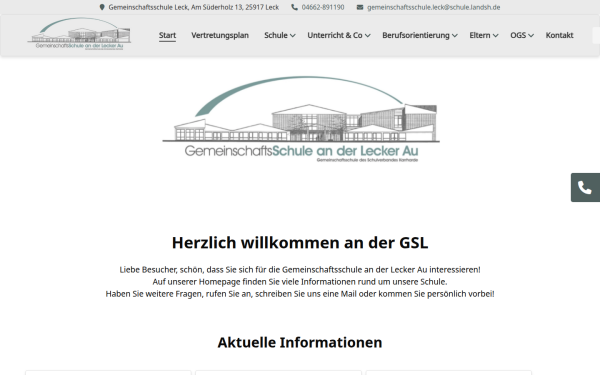Click the address text Am Süderholz 13, 25917 Leck

(235, 7)
